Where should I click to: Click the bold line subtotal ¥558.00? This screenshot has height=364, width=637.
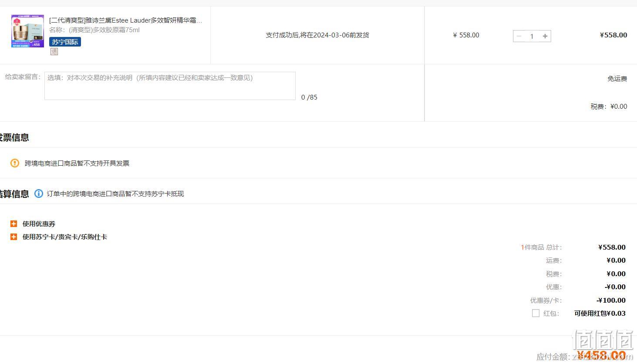[x=613, y=35]
